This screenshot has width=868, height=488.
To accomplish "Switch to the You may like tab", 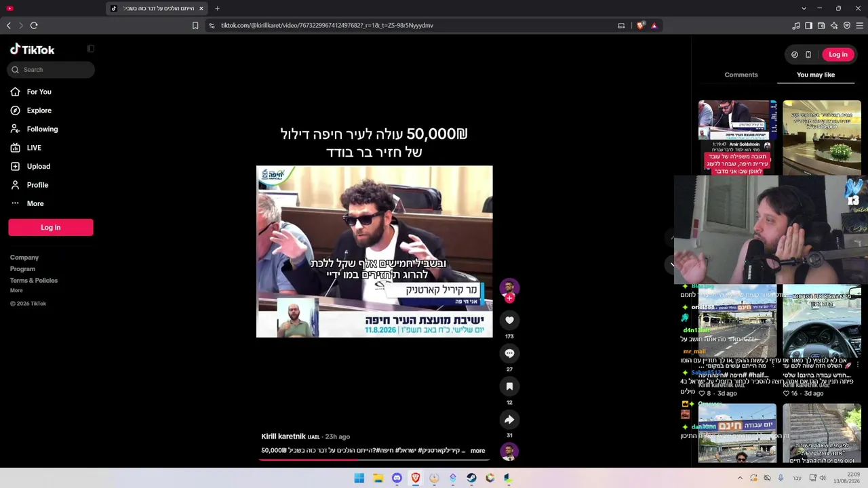I will pyautogui.click(x=816, y=75).
